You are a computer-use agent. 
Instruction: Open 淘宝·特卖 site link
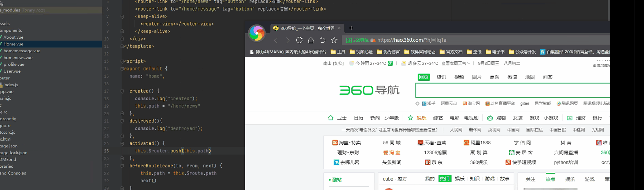[347, 142]
